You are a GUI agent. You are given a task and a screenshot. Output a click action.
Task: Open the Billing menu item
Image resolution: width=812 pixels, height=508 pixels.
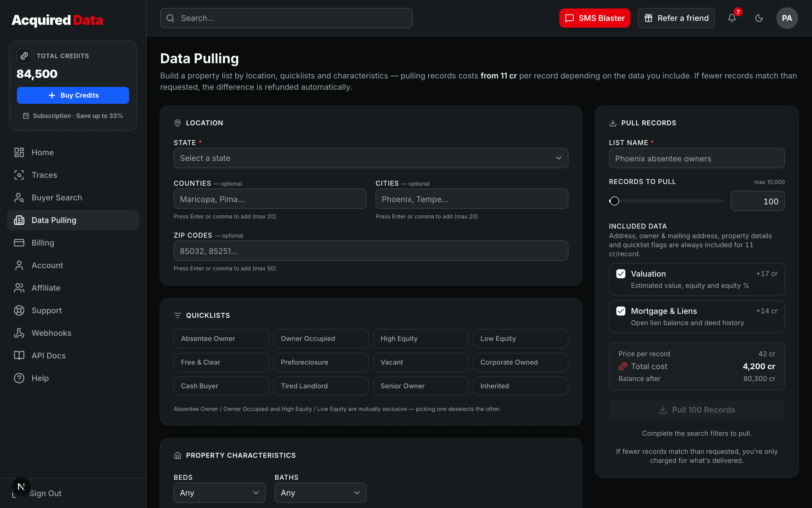tap(73, 243)
